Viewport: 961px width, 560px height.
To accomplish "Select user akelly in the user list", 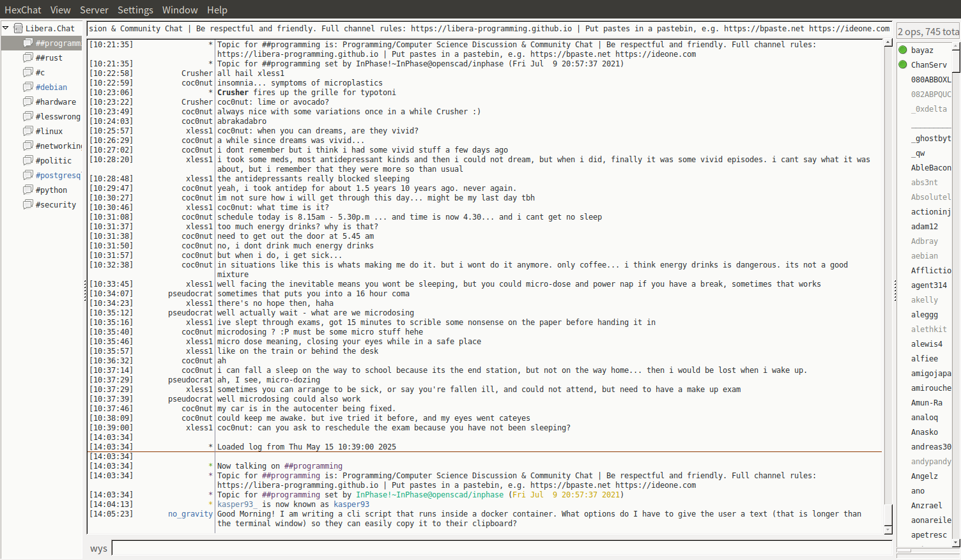I will (x=925, y=299).
